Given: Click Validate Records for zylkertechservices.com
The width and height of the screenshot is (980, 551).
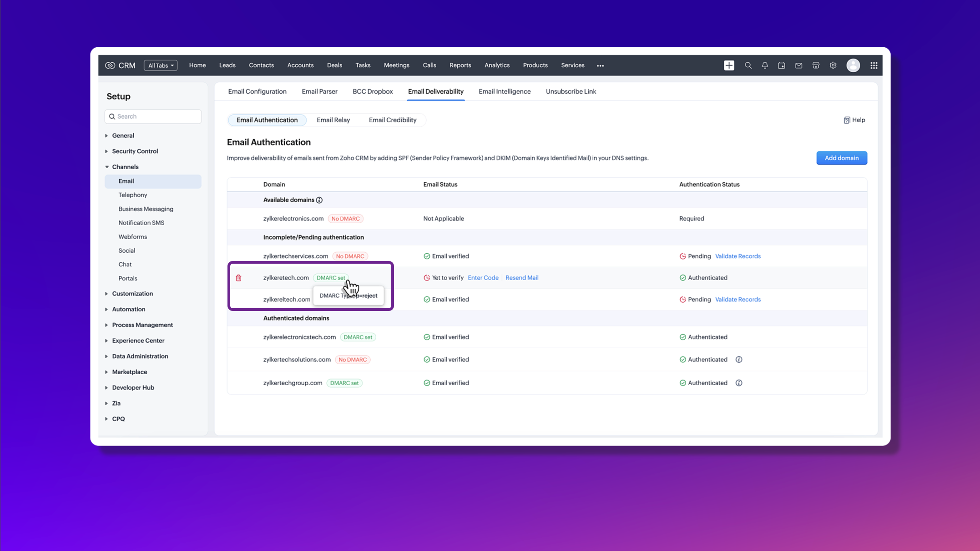Looking at the screenshot, I should pyautogui.click(x=738, y=256).
